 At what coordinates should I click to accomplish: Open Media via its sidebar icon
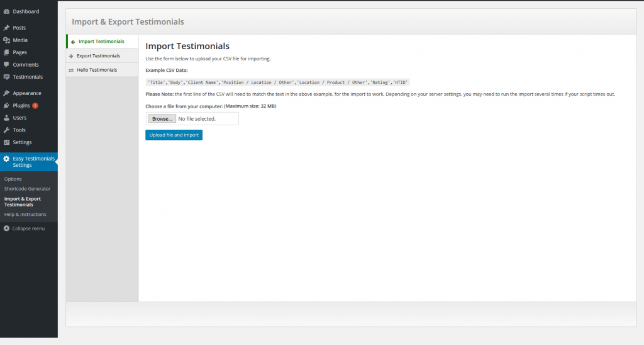(x=6, y=40)
